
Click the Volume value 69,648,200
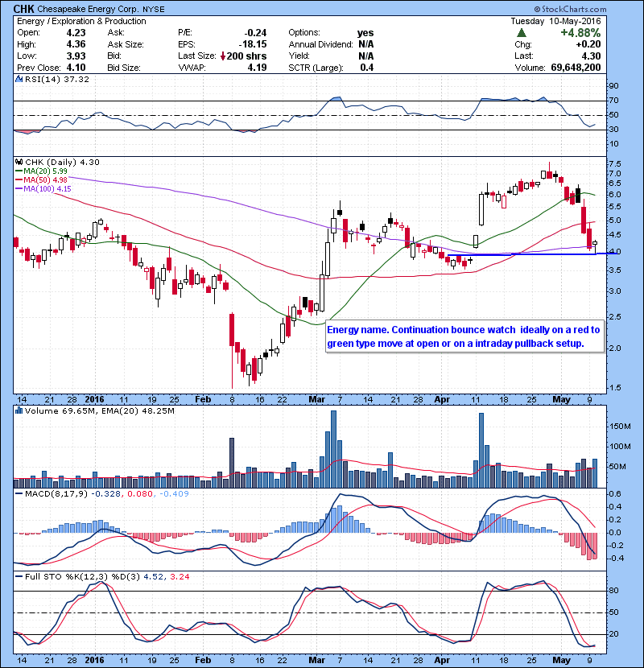pyautogui.click(x=576, y=68)
